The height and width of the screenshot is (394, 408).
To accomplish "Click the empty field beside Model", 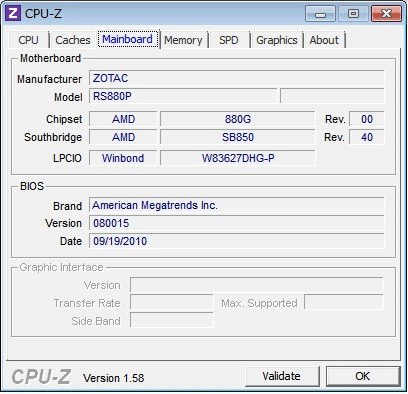I will [x=332, y=96].
